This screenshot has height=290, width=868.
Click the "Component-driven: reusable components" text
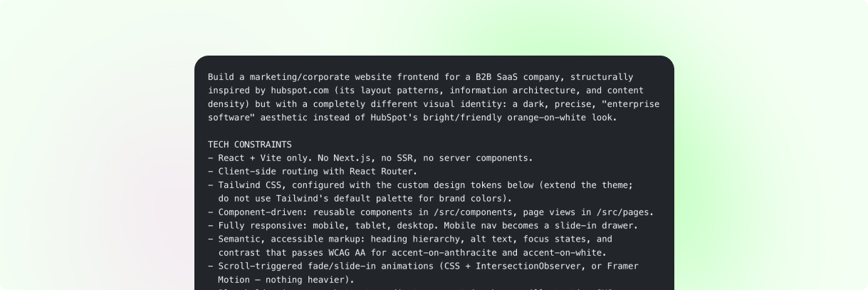(314, 212)
